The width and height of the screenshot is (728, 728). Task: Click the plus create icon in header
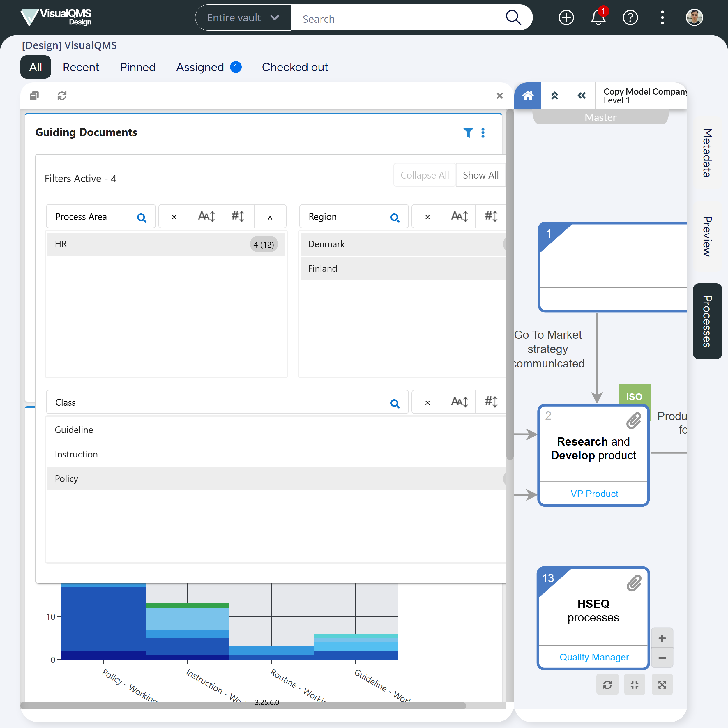(566, 18)
